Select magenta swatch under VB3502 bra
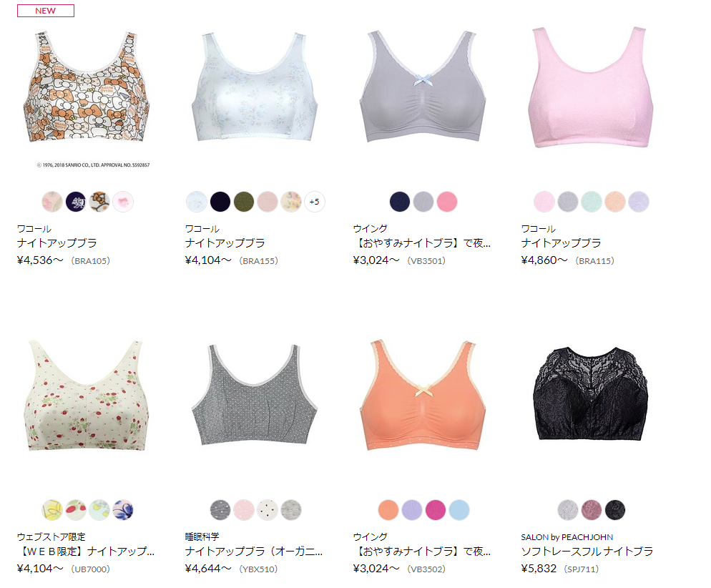 [436, 510]
